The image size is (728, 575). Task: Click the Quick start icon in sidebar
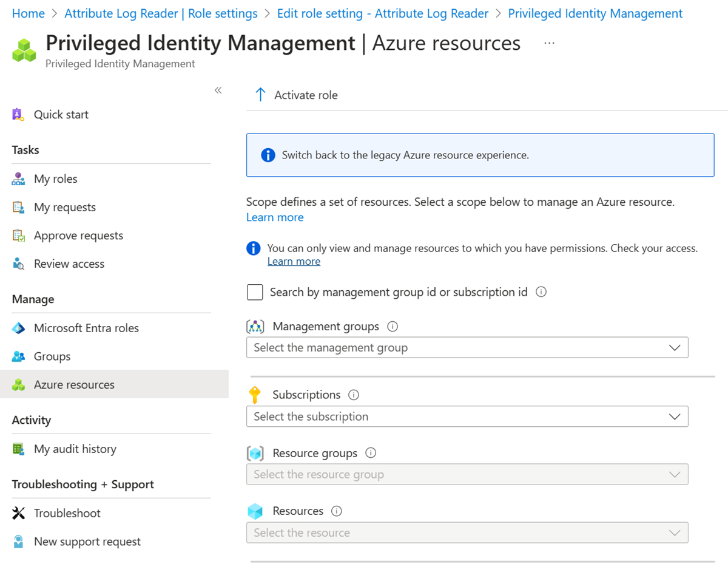click(x=18, y=115)
